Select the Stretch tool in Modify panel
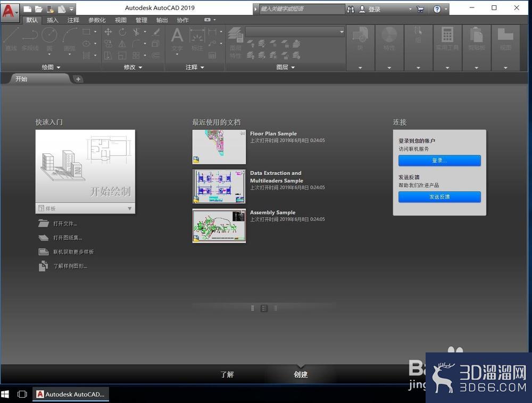 point(108,55)
